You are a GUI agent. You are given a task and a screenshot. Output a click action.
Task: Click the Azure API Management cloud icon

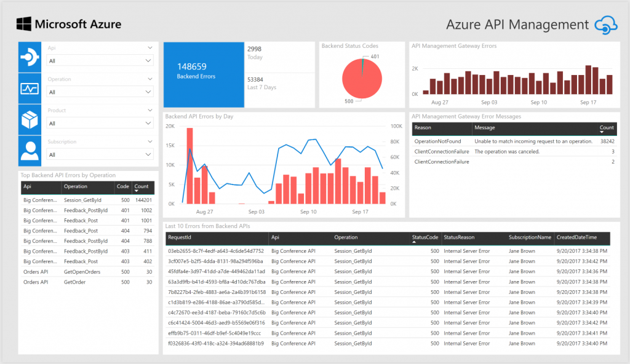606,25
